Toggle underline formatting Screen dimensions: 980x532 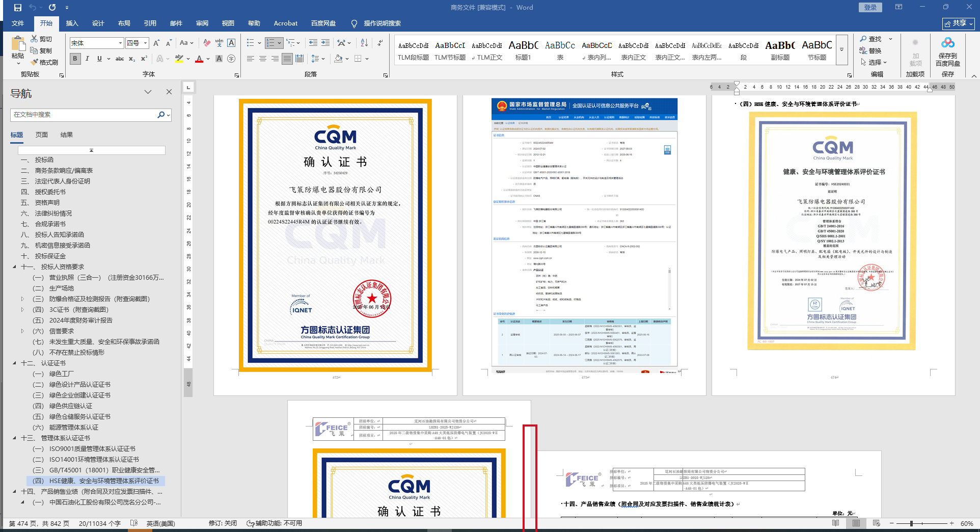coord(99,59)
